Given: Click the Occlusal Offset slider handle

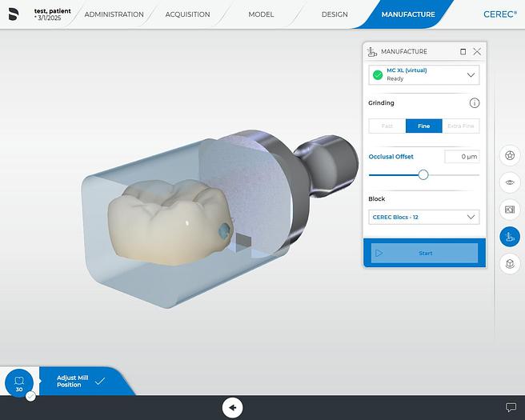Looking at the screenshot, I should (x=423, y=174).
